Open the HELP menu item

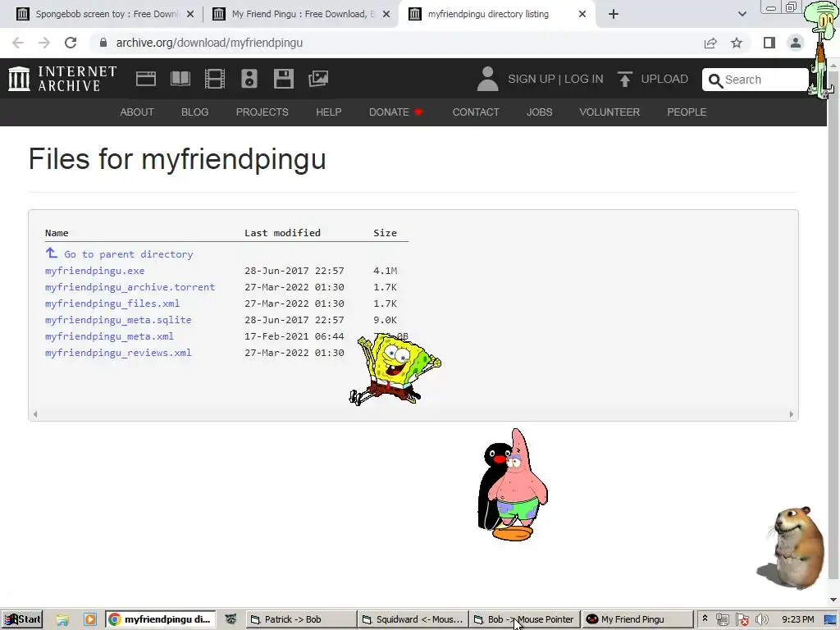(x=328, y=112)
